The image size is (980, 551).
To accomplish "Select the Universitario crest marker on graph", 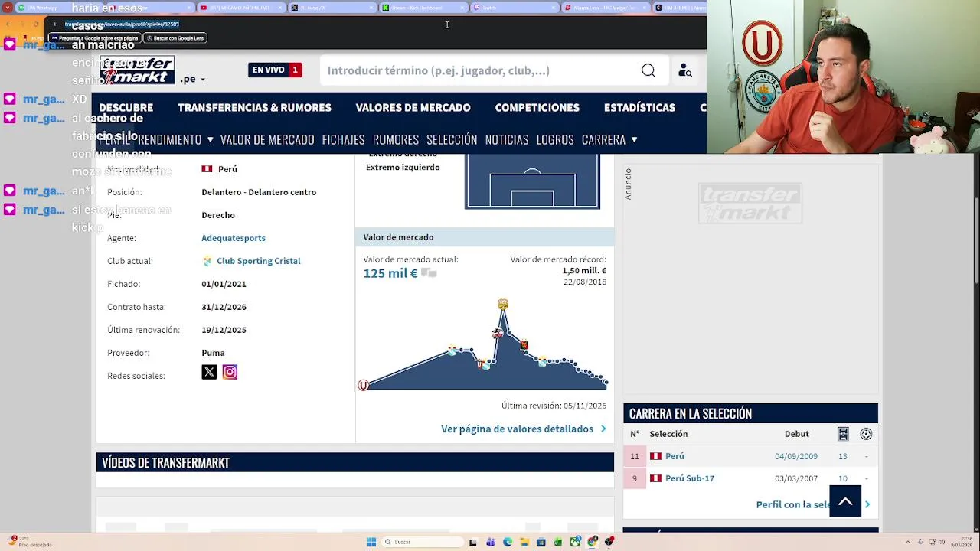I will tap(364, 385).
